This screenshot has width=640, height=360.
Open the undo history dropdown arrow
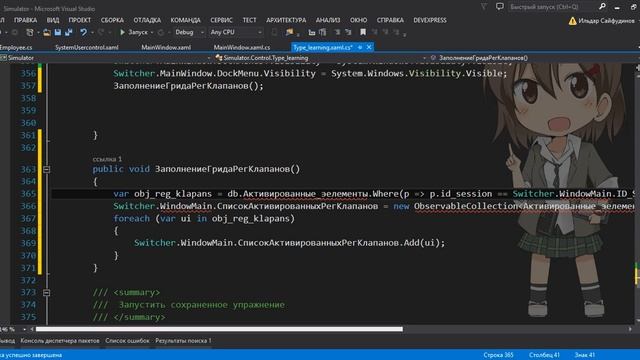point(92,32)
